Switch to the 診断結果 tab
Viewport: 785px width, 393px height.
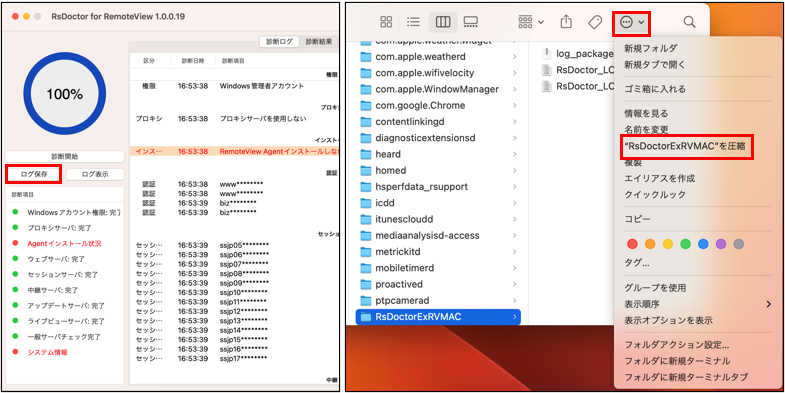pyautogui.click(x=318, y=42)
